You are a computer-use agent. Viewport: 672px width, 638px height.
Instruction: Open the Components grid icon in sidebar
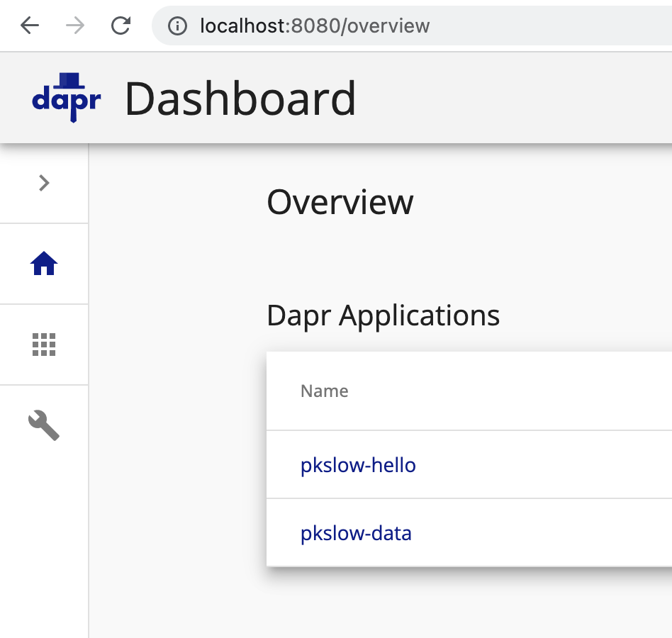pyautogui.click(x=44, y=345)
